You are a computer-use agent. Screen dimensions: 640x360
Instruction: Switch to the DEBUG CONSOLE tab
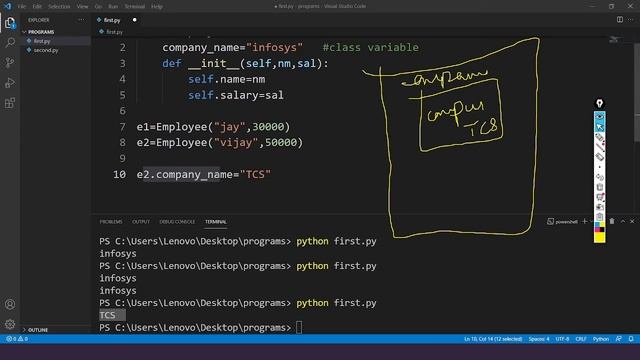coord(177,222)
